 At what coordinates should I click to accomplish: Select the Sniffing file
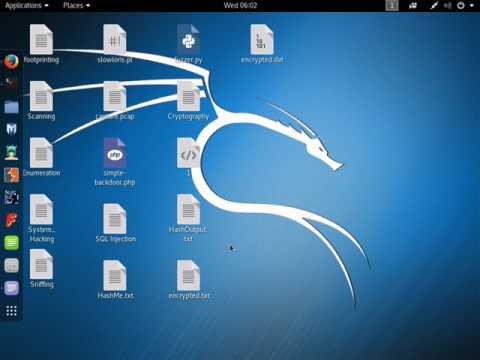(x=41, y=269)
